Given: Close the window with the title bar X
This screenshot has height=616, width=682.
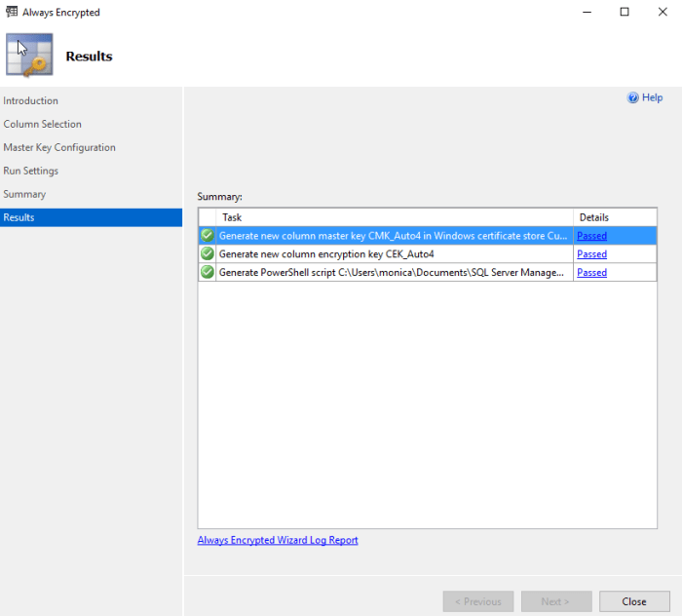Looking at the screenshot, I should pos(662,12).
